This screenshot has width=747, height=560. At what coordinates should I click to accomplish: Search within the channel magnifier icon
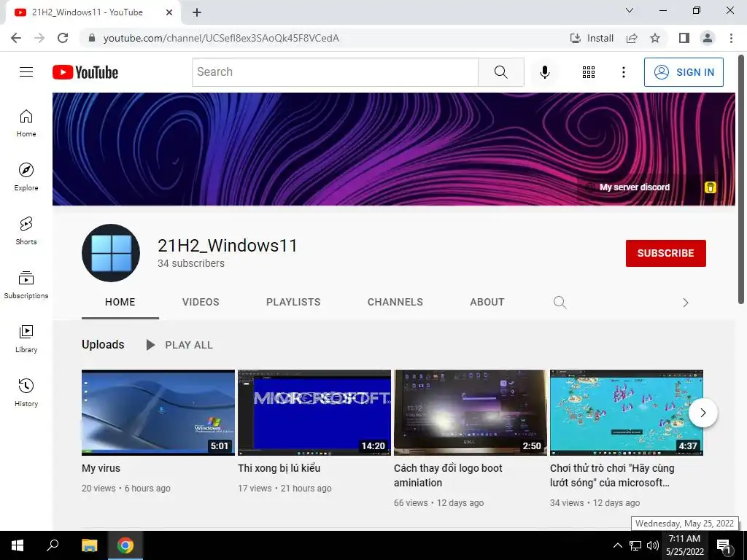[560, 303]
